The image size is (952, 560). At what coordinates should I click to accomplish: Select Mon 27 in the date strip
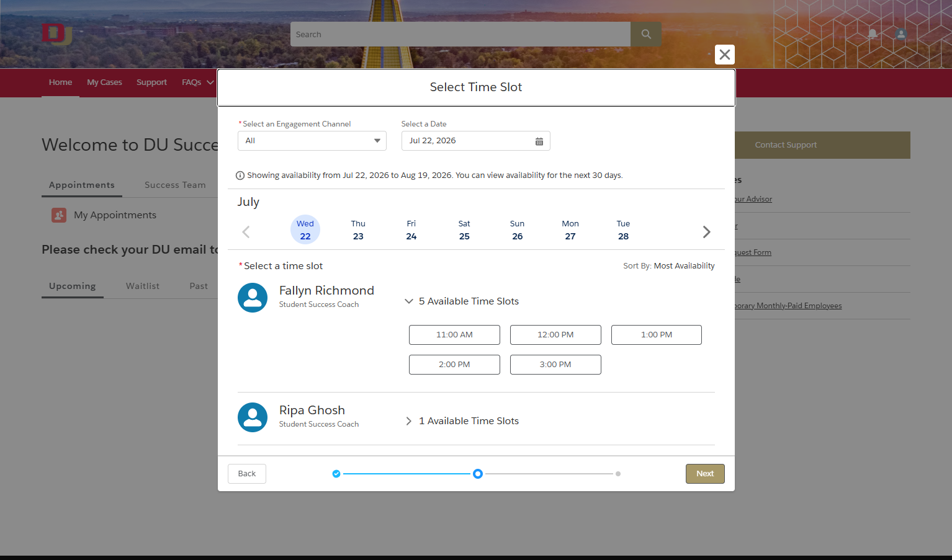[570, 230]
